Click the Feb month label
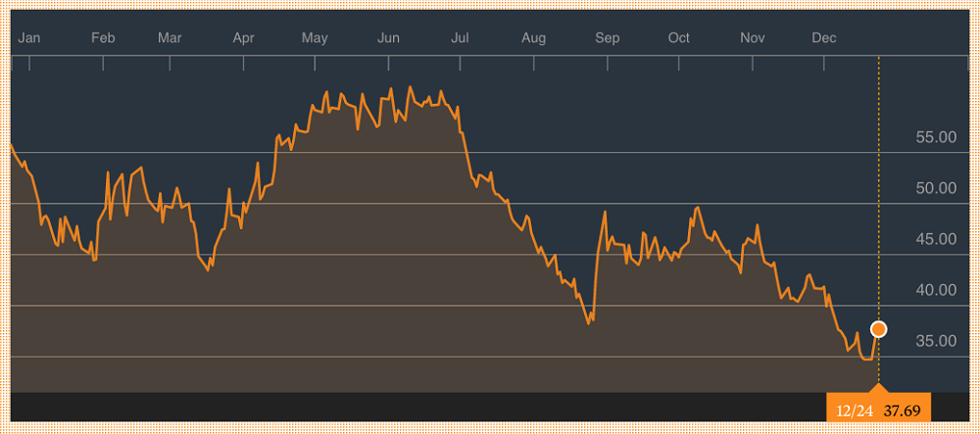Image resolution: width=980 pixels, height=434 pixels. point(103,38)
